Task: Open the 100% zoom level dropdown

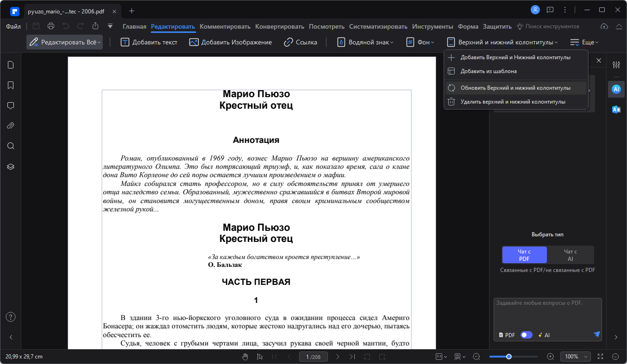Action: coord(576,357)
